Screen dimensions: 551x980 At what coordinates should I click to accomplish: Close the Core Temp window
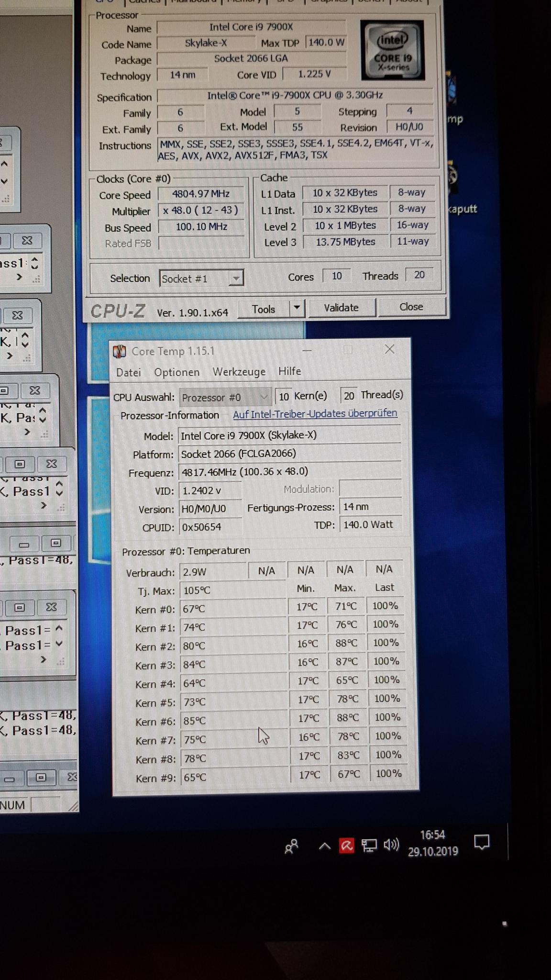pos(390,349)
